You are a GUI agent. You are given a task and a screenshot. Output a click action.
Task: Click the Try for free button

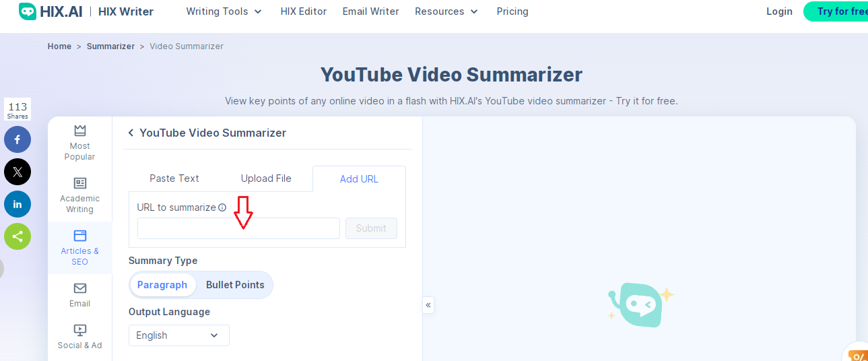[x=836, y=11]
